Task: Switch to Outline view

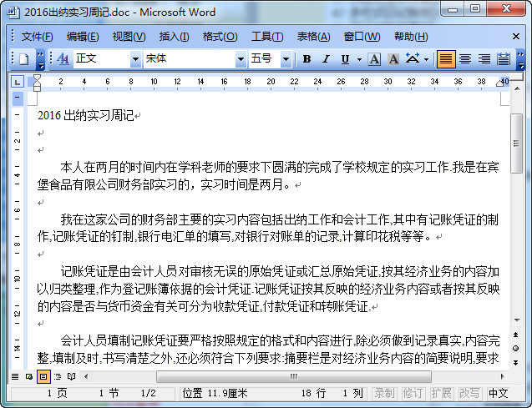Action: (58, 376)
